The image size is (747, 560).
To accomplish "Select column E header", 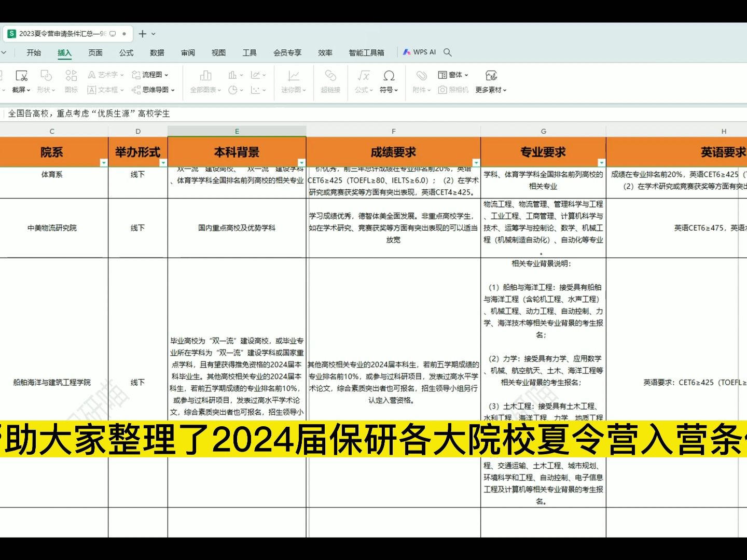I will 237,131.
